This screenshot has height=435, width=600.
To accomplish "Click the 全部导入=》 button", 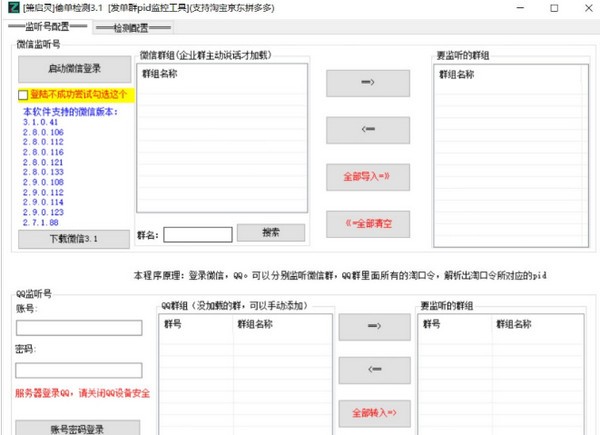I will (367, 177).
